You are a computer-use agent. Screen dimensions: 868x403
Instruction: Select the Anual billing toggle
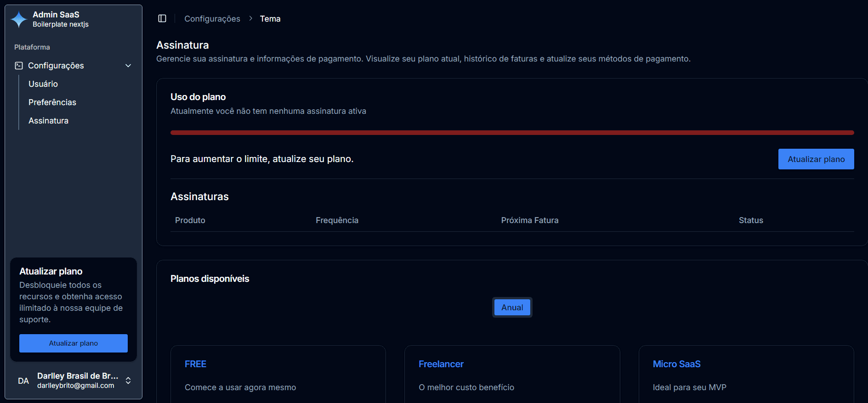click(512, 308)
